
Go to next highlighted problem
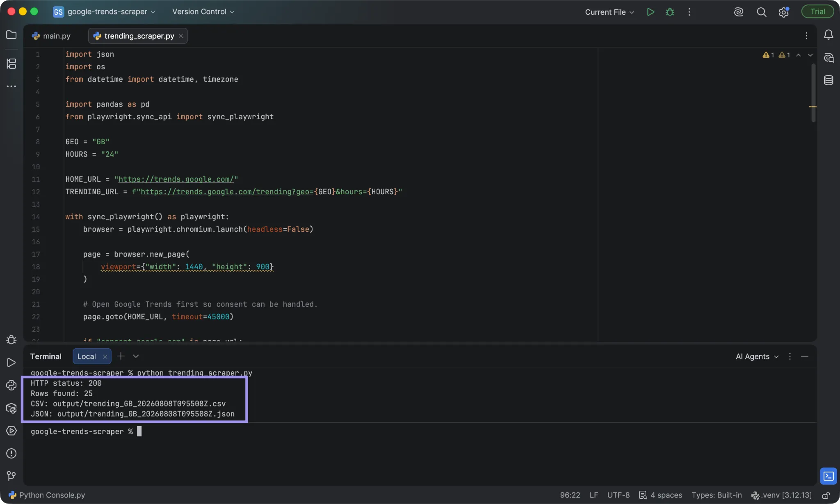[x=810, y=55]
